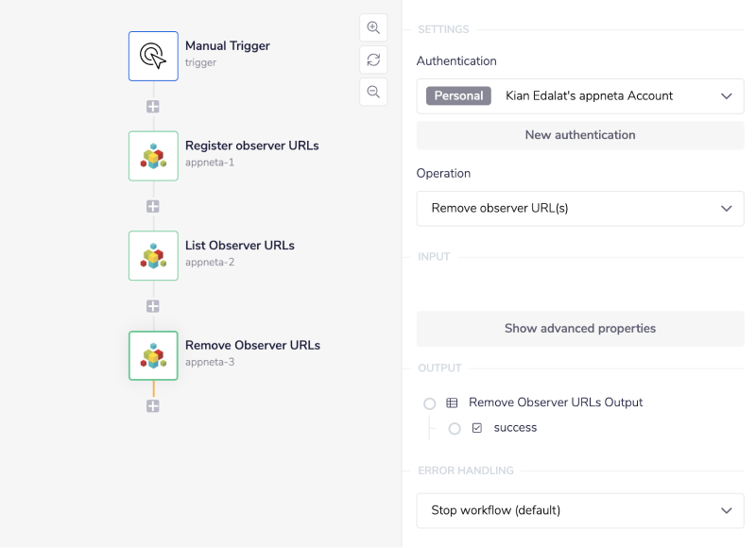The image size is (756, 548).
Task: Click the Personal badge on the account
Action: (457, 95)
